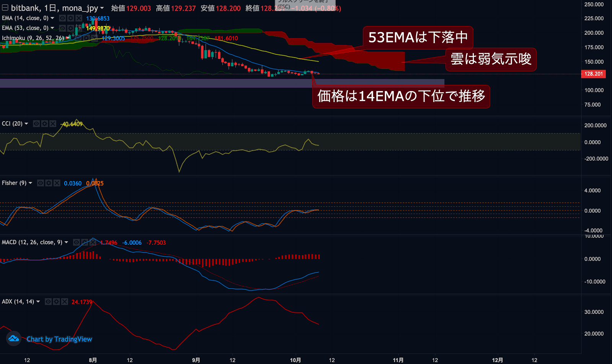The image size is (612, 364).
Task: Click the 53EMAは下落中 annotation label
Action: tap(418, 37)
